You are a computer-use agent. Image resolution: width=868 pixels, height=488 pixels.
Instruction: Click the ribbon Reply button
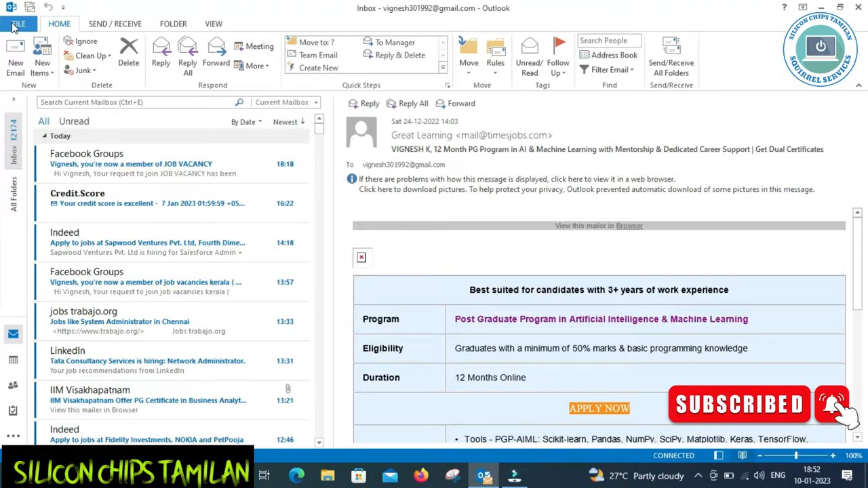coord(161,53)
